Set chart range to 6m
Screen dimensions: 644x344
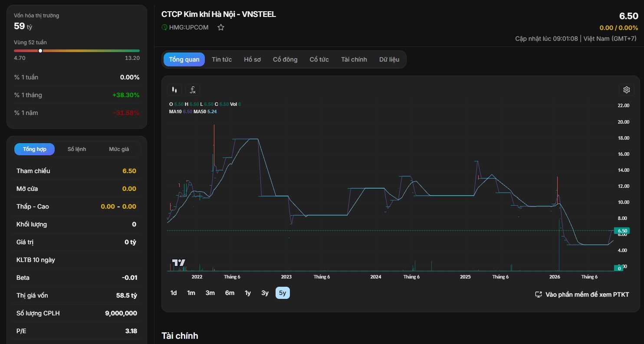point(230,293)
